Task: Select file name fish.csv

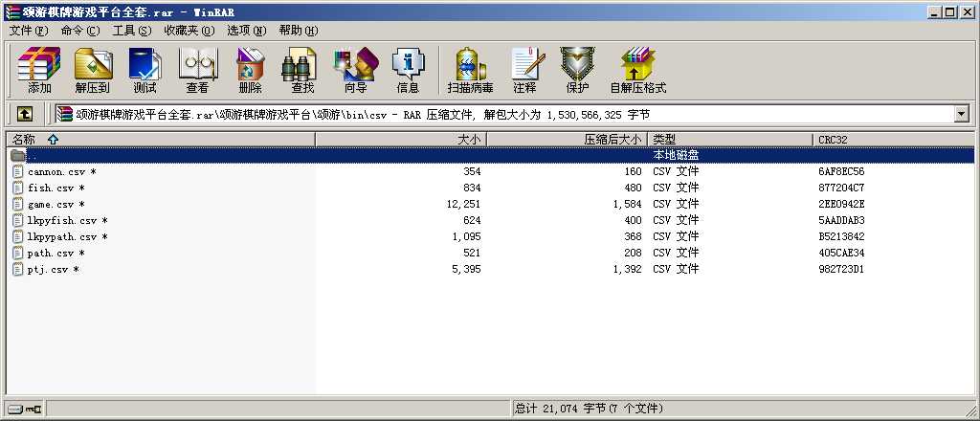Action: point(56,188)
